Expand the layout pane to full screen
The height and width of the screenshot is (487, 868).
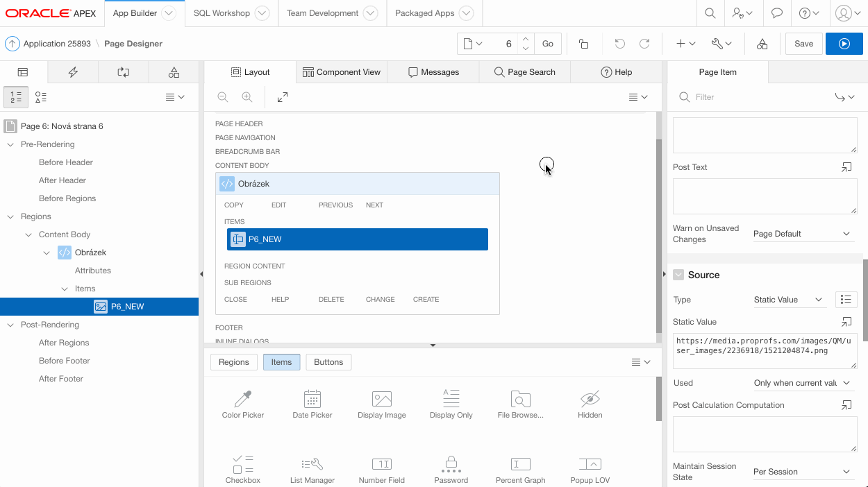tap(283, 97)
